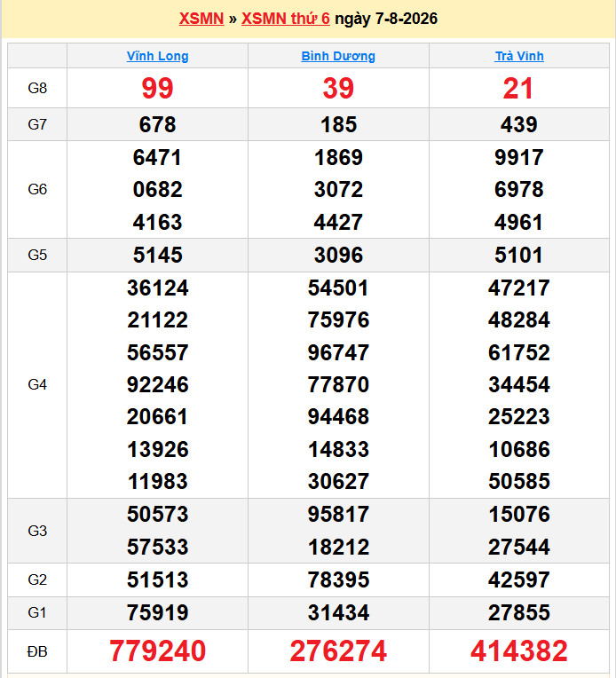This screenshot has width=616, height=678.
Task: Open the XSMN link in header
Action: 201,19
